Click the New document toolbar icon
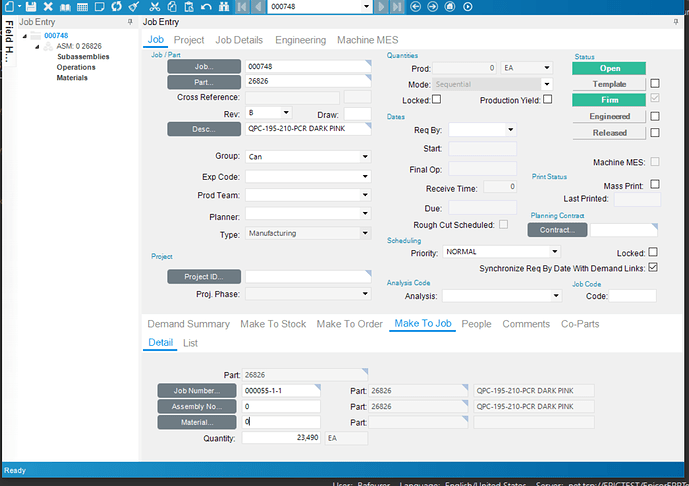 [9, 7]
